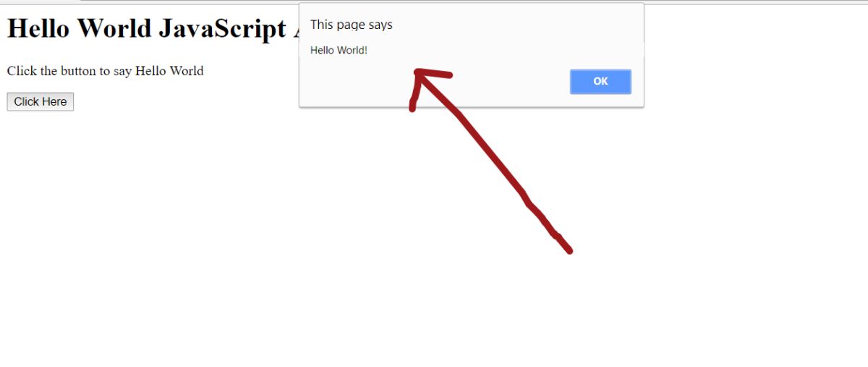Click the "This page says" dialog title
This screenshot has height=367, width=868.
point(352,25)
